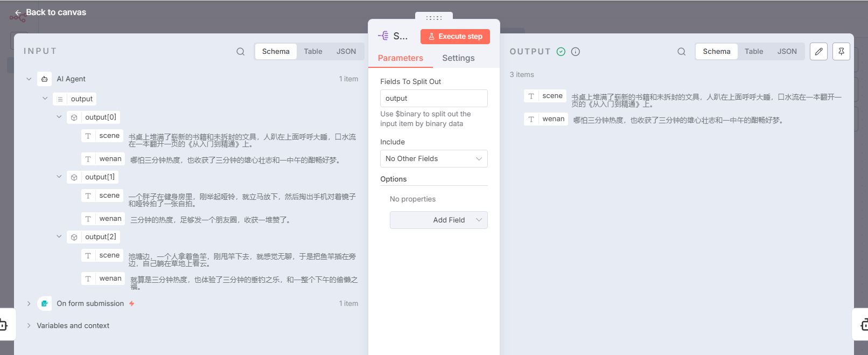868x355 pixels.
Task: Click the On form submission form icon
Action: click(45, 303)
